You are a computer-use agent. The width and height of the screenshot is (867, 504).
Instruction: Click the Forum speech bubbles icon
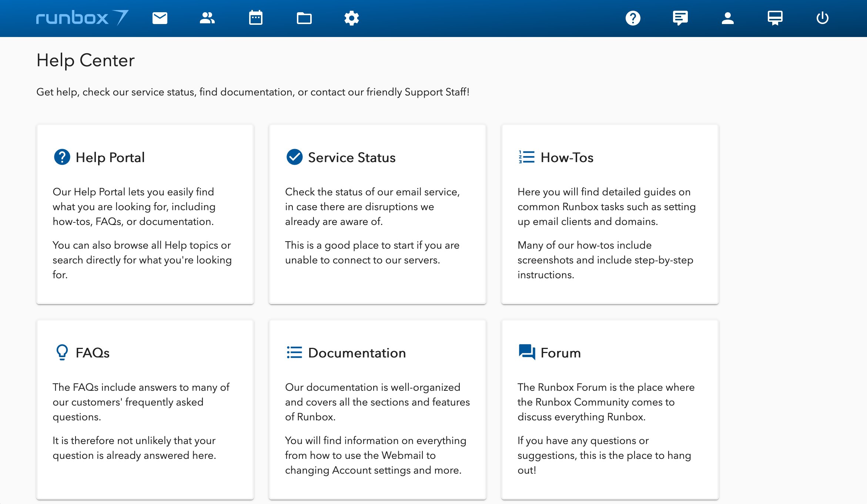pos(527,352)
